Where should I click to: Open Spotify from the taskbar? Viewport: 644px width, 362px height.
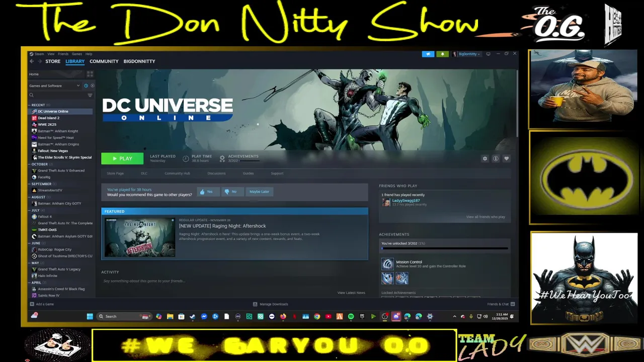click(x=351, y=316)
